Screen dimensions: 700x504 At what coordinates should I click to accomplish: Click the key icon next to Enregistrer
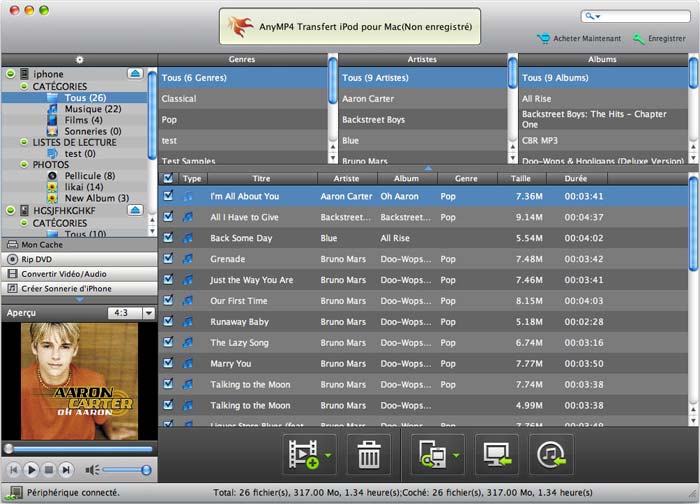[x=638, y=39]
